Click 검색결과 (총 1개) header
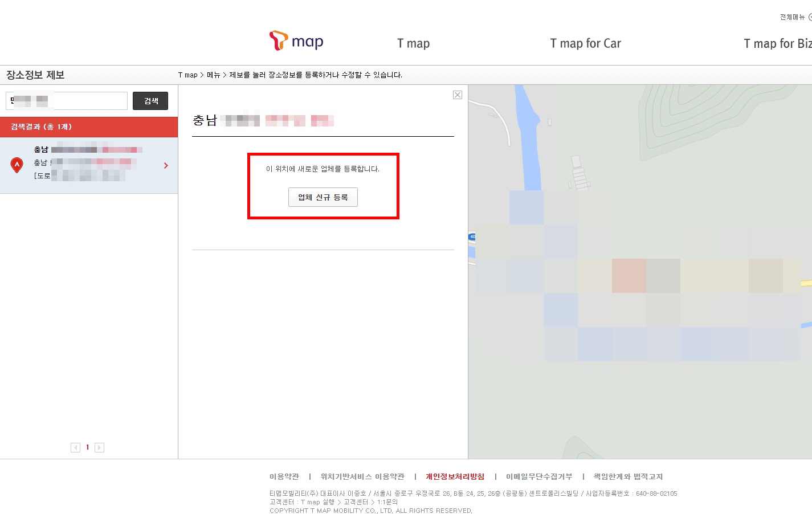 89,127
